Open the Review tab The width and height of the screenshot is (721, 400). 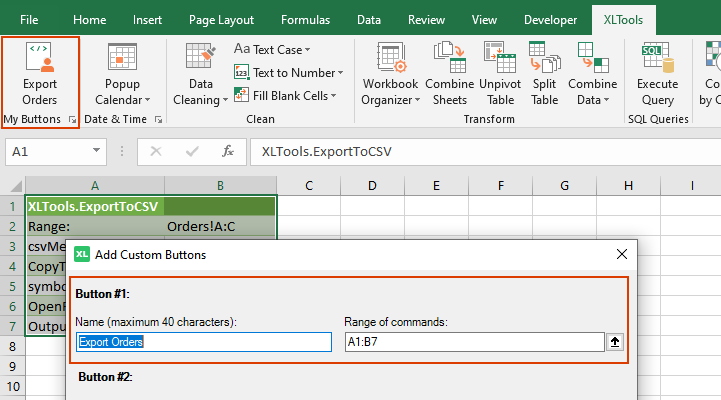pos(426,20)
